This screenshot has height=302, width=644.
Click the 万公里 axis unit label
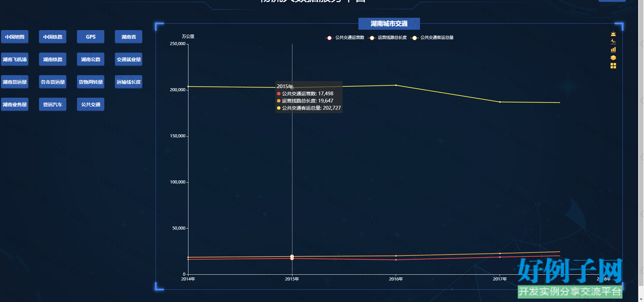pos(188,37)
